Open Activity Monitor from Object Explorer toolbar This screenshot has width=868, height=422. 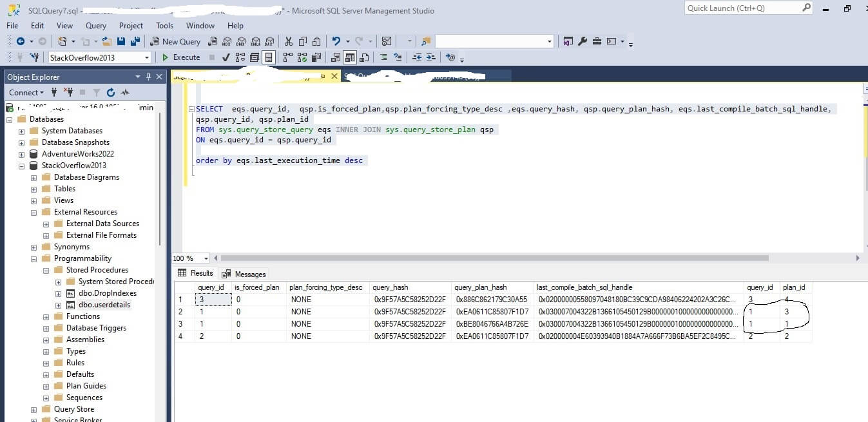pos(125,93)
